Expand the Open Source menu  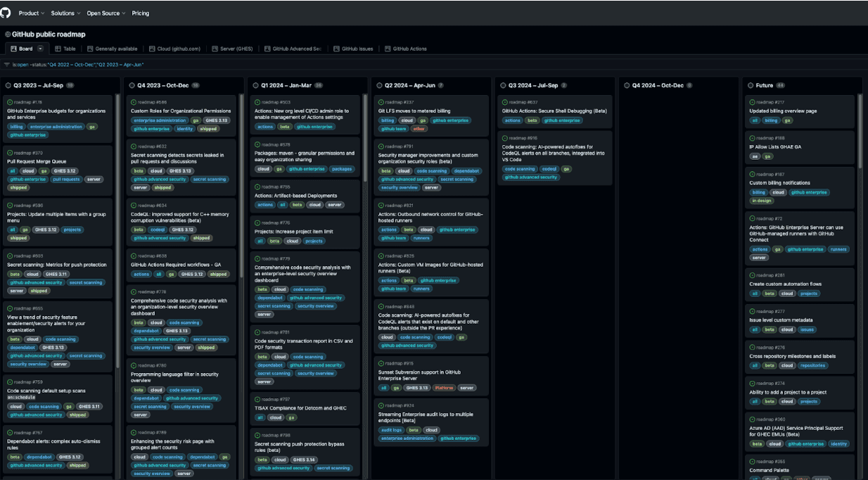(x=104, y=12)
